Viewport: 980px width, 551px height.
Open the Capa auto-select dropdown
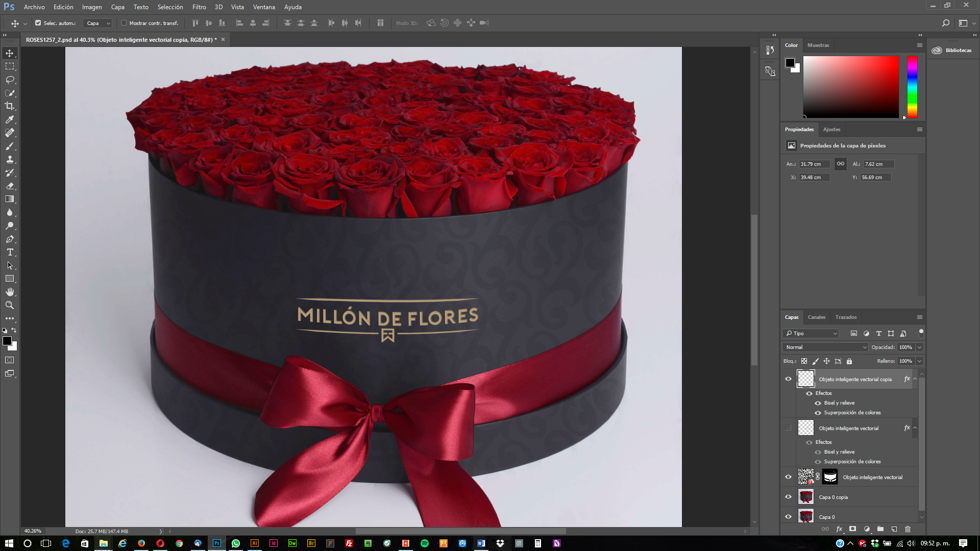coord(98,23)
